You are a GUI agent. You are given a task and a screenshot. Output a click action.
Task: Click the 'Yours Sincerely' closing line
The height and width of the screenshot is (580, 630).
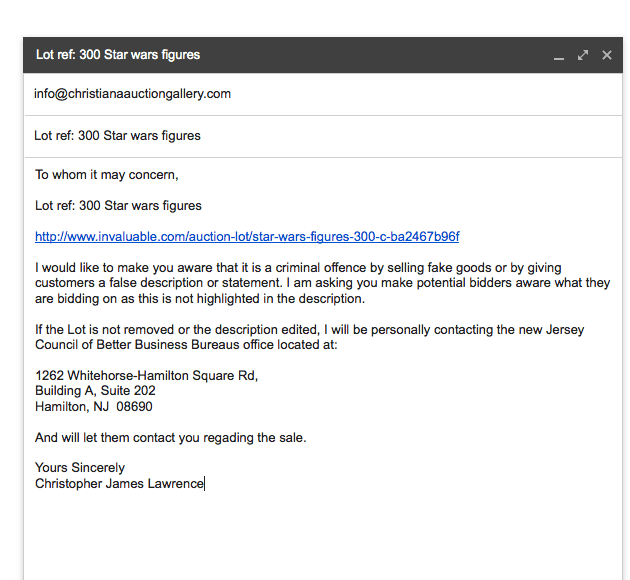[80, 468]
